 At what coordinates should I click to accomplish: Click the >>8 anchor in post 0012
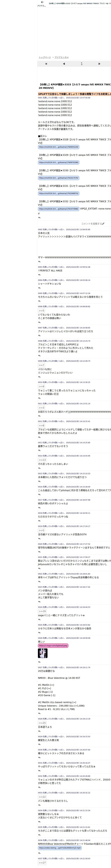(x=41, y=426)
